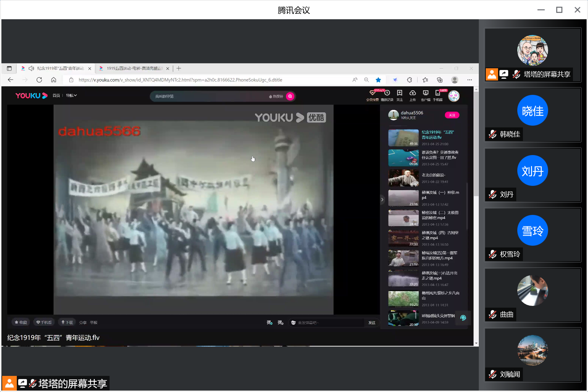Open the playback history clock icon
This screenshot has height=392, width=588.
click(387, 93)
